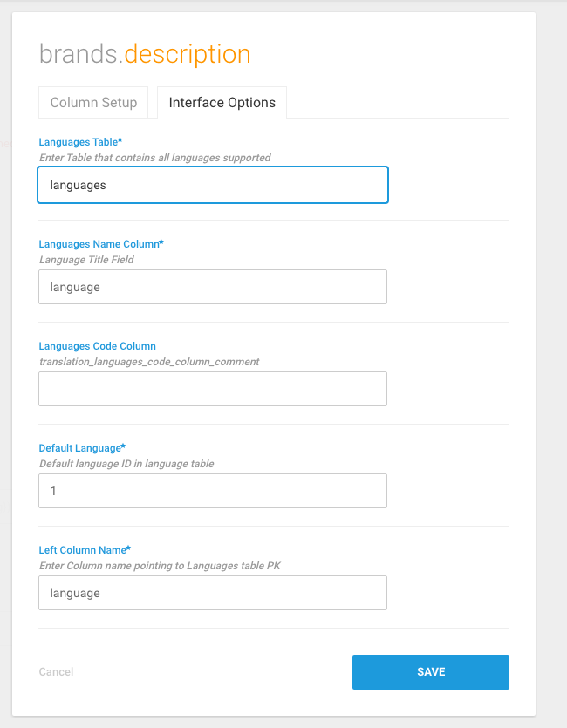Select the Interface Options tab

222,102
